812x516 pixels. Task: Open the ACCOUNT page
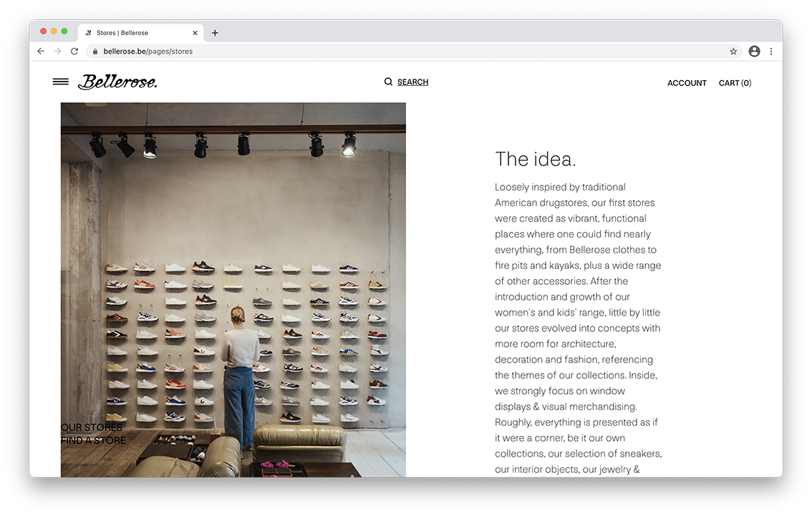tap(687, 83)
